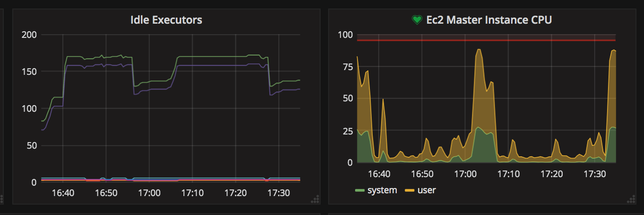The height and width of the screenshot is (215, 644).
Task: Click the 16:50 label on CPU chart axis
Action: pyautogui.click(x=422, y=174)
